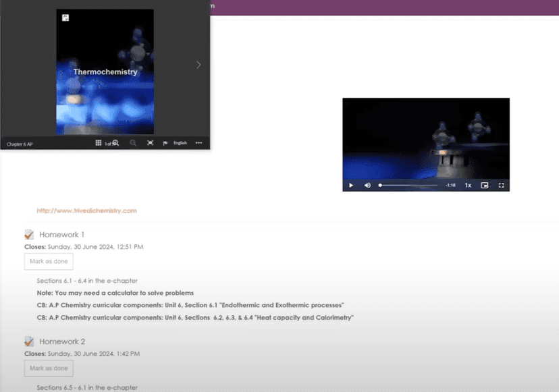The image size is (559, 392).
Task: Zoom in on the Thermochemistry document
Action: pyautogui.click(x=115, y=142)
